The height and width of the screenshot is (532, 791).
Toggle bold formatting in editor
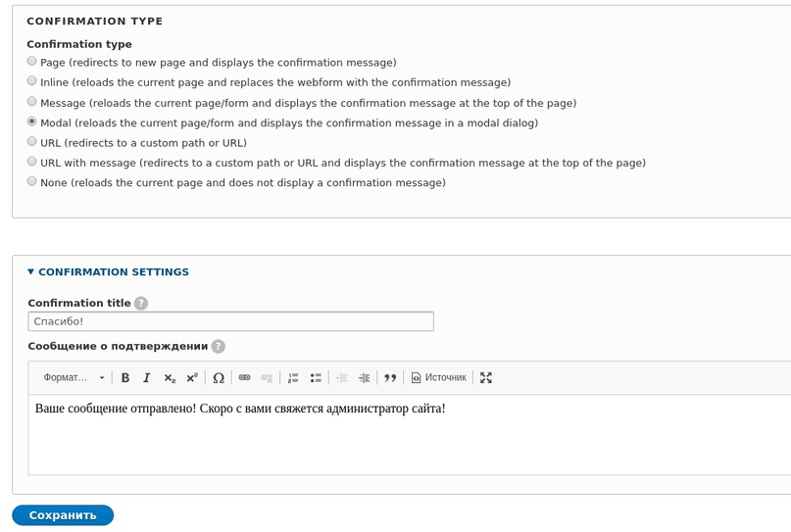[x=125, y=377]
